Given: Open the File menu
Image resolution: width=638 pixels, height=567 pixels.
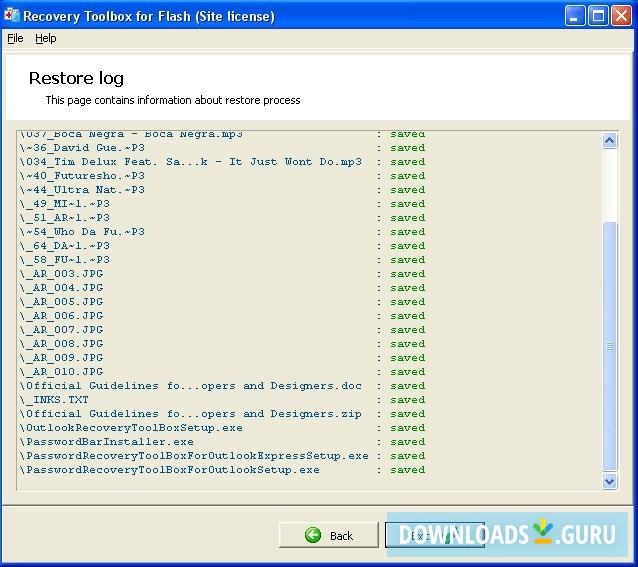Looking at the screenshot, I should click(15, 38).
